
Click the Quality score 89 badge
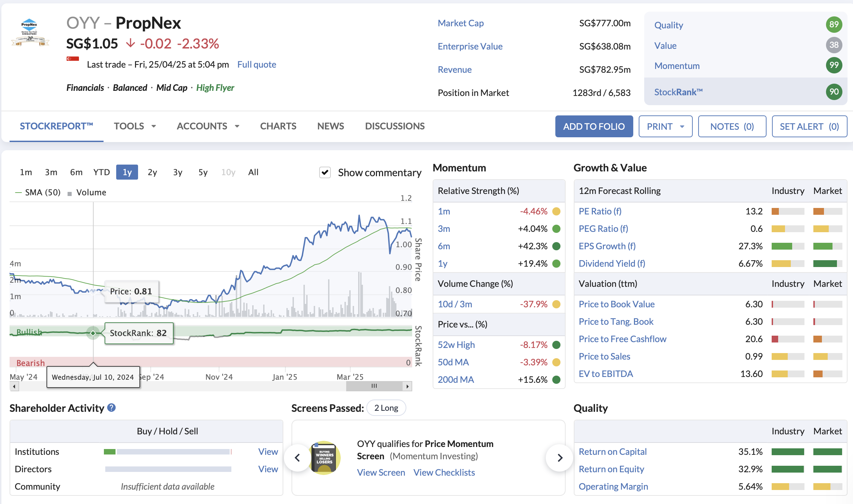[x=834, y=25]
